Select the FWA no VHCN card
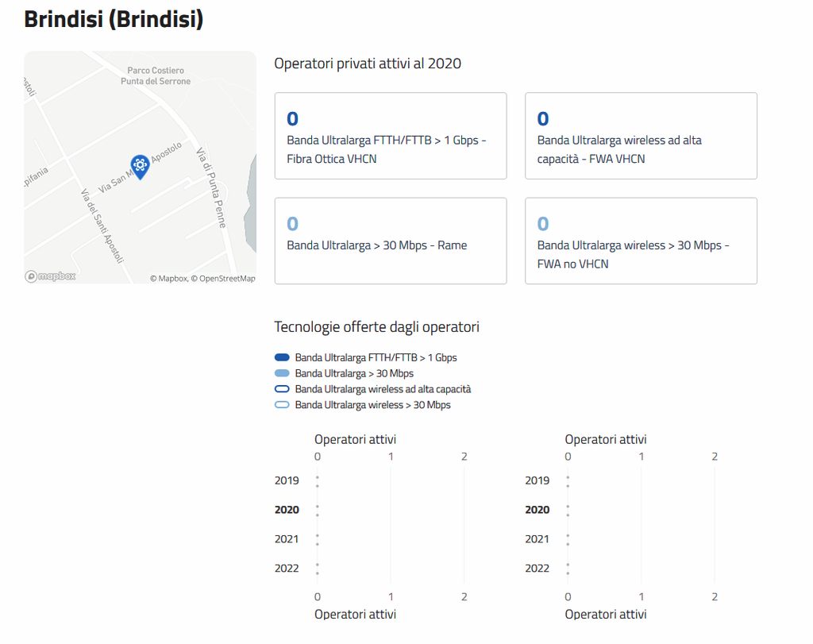813x644 pixels. click(x=641, y=241)
